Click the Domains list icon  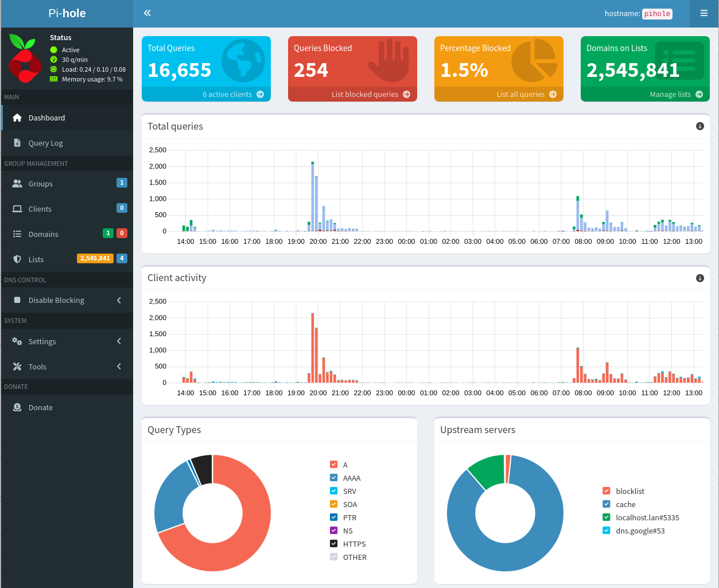coord(17,234)
